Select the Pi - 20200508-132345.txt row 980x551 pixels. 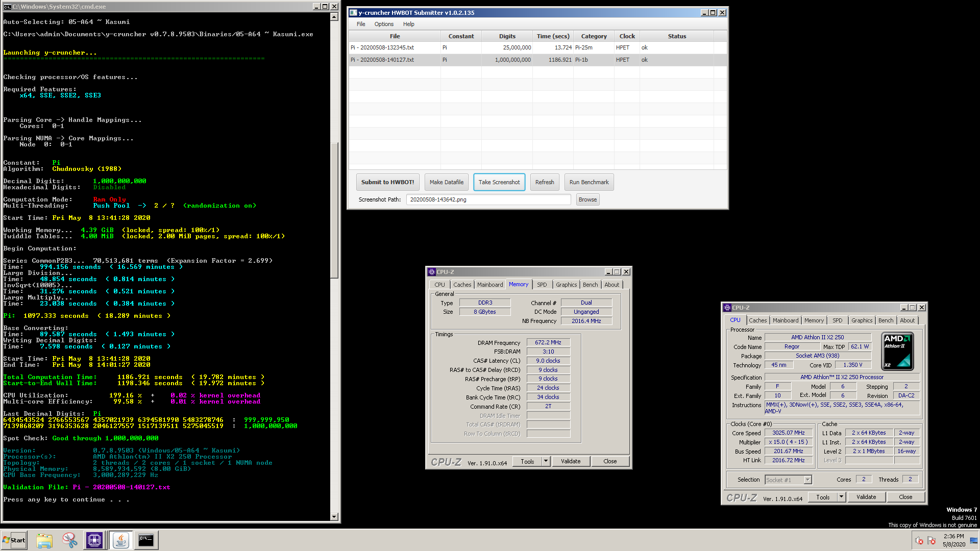tap(537, 47)
